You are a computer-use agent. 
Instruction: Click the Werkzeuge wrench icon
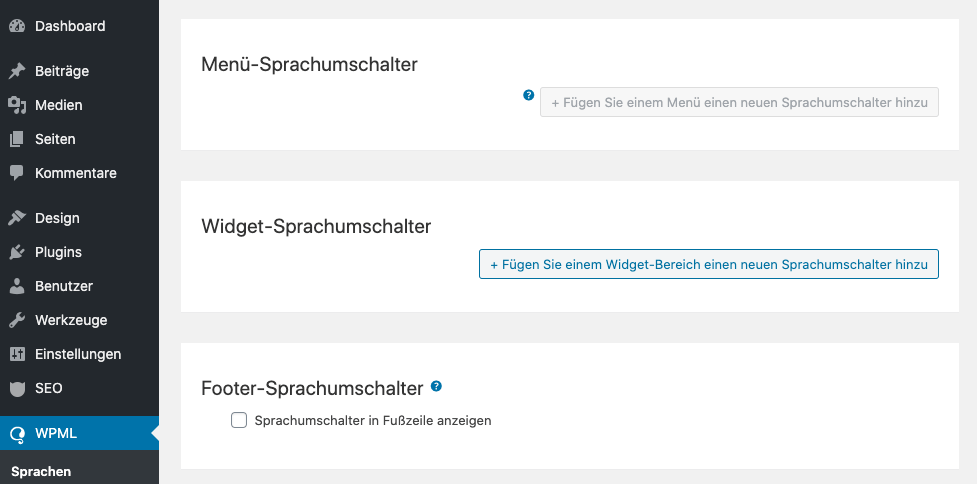click(16, 320)
